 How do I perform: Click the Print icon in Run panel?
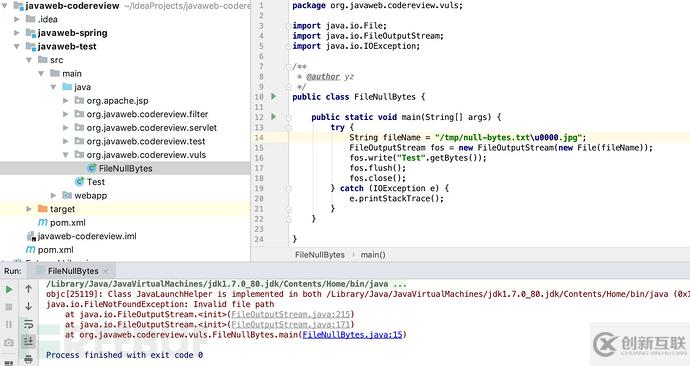pos(29,359)
